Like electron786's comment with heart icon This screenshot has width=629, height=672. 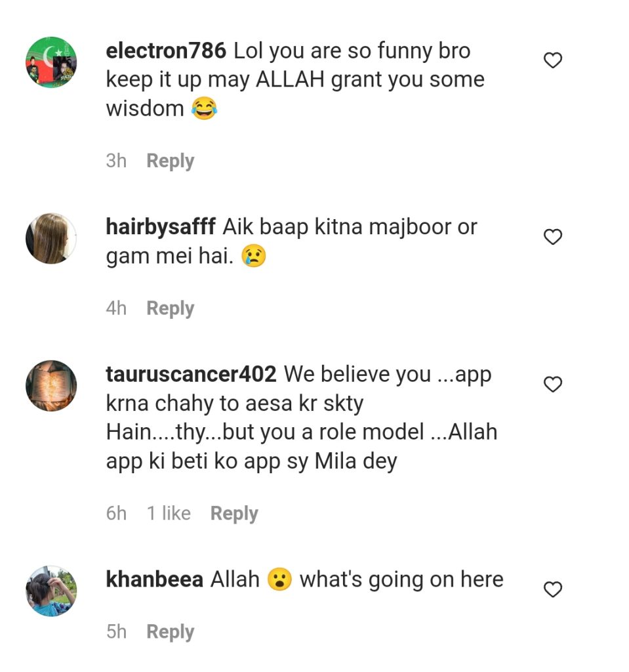pyautogui.click(x=553, y=61)
